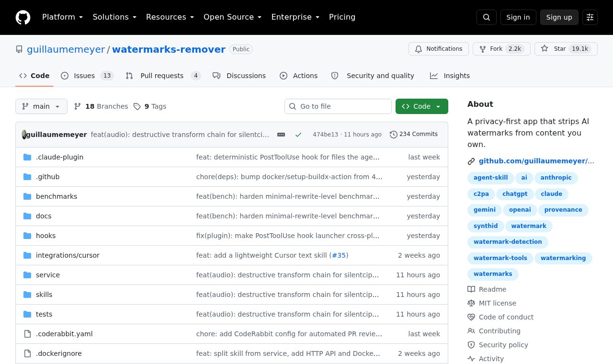Select the provenance topic tag
Image resolution: width=613 pixels, height=364 pixels.
point(563,210)
